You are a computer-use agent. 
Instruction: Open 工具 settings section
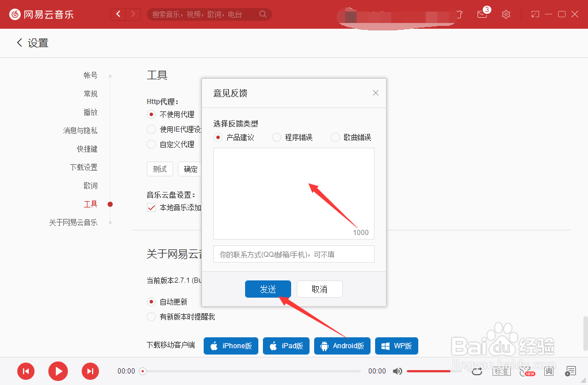click(90, 204)
